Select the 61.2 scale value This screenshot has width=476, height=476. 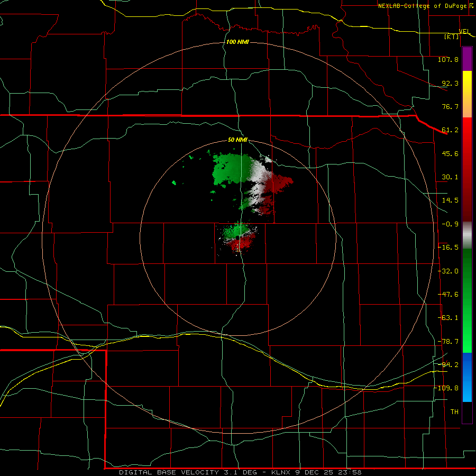click(x=450, y=130)
